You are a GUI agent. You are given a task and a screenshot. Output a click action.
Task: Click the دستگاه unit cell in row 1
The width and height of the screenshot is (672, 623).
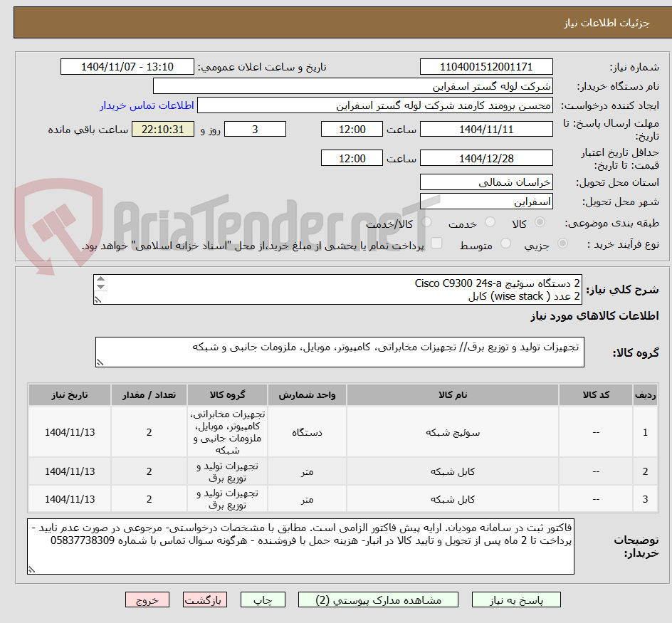click(x=307, y=433)
